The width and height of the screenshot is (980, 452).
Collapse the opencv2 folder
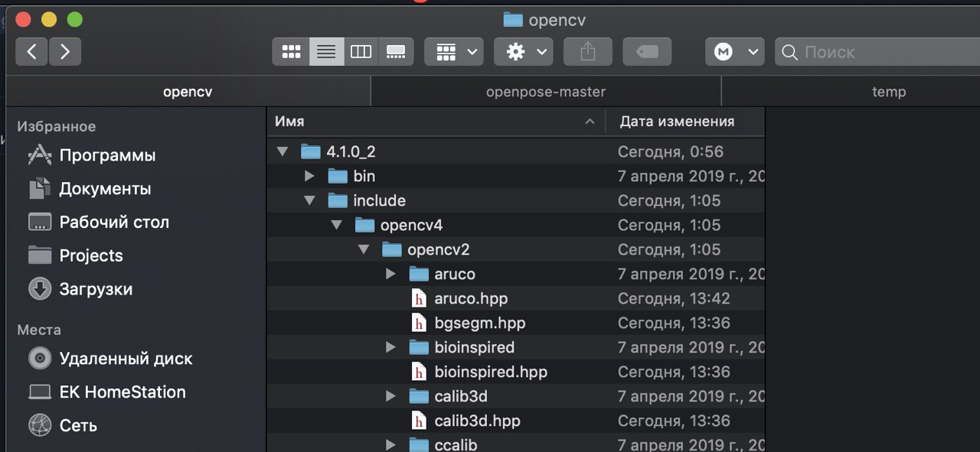364,249
